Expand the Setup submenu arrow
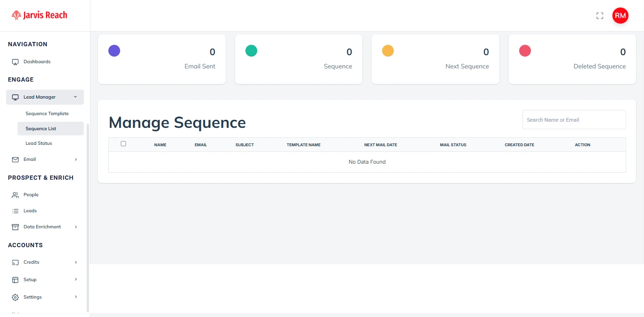Viewport: 644px width, 317px height. [76, 280]
